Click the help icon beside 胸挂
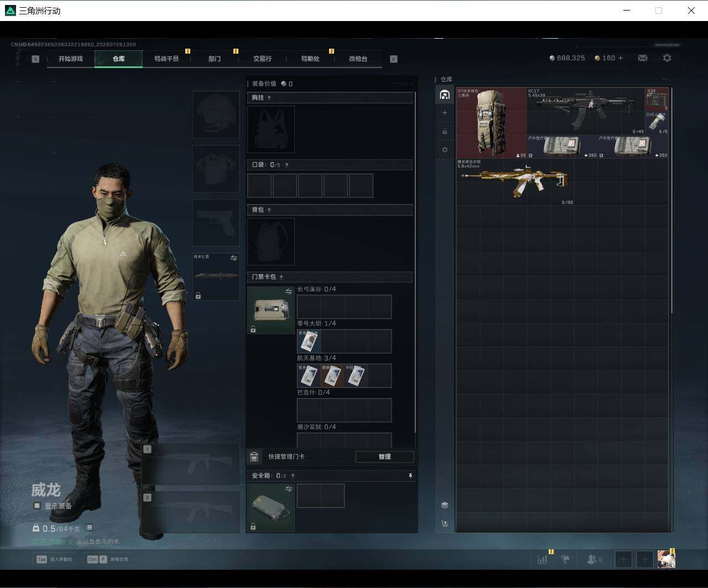This screenshot has width=708, height=588. pos(269,98)
